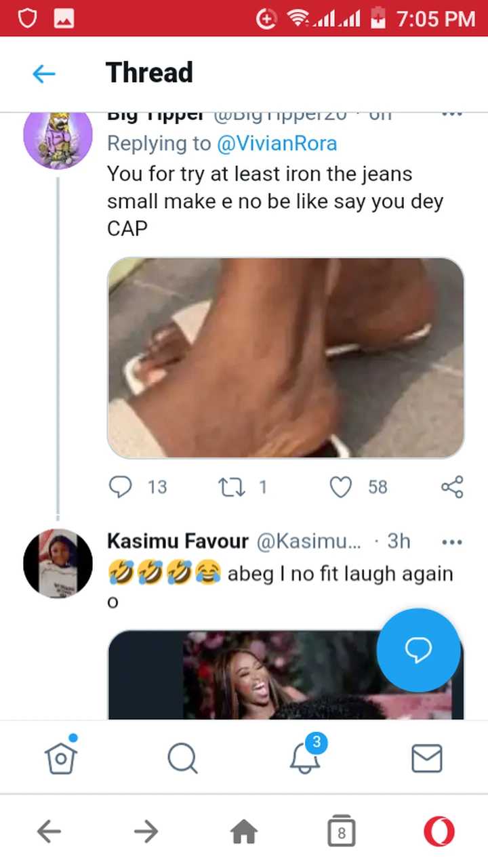Open the Notifications bell
The height and width of the screenshot is (868, 488).
pyautogui.click(x=305, y=758)
